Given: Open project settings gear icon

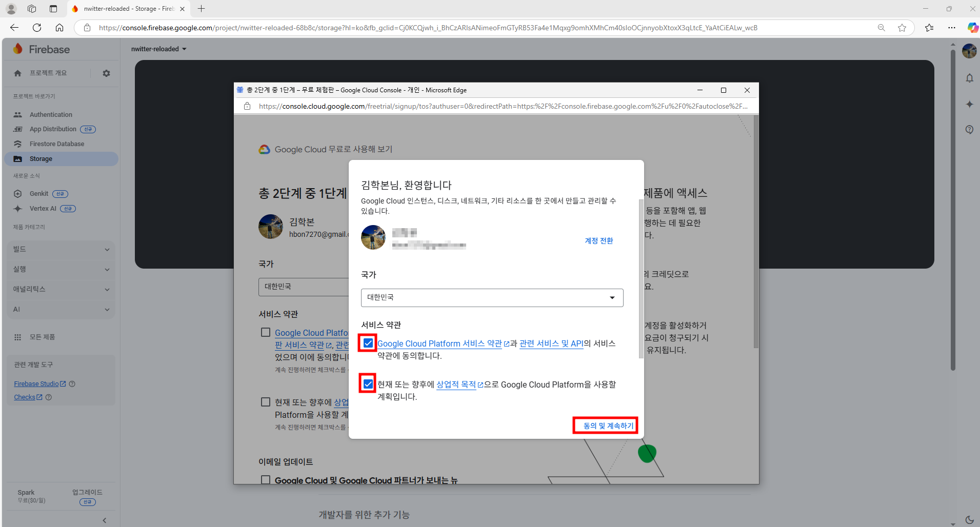Looking at the screenshot, I should pos(106,73).
